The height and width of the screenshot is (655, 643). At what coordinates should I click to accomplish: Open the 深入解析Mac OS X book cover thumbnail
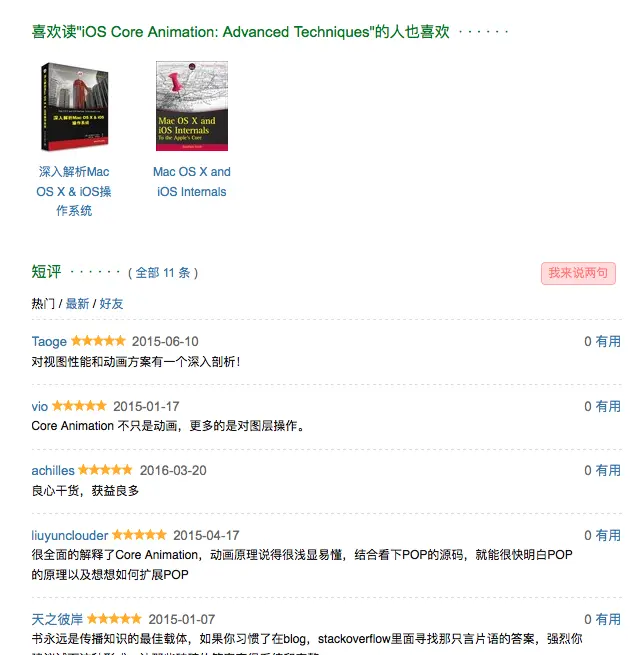(x=74, y=107)
